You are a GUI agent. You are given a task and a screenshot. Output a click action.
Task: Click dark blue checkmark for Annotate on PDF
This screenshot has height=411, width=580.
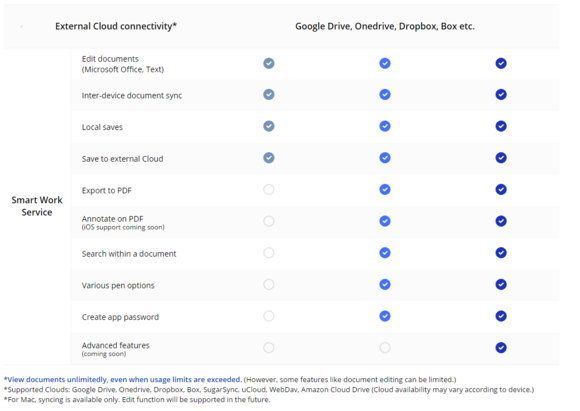pyautogui.click(x=501, y=221)
